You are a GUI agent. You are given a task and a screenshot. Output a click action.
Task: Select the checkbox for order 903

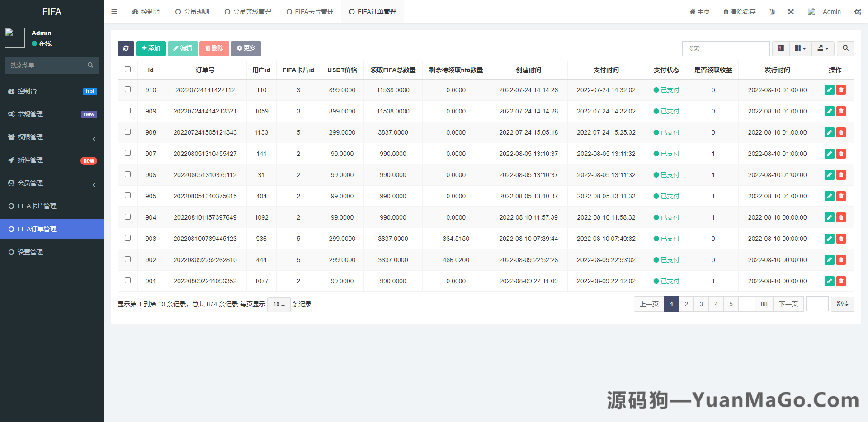(x=127, y=238)
